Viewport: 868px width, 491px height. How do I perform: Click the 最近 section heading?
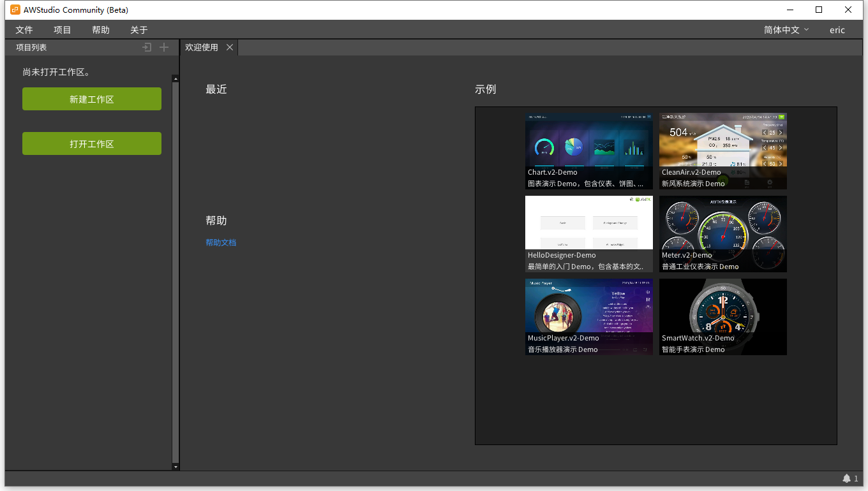click(x=216, y=89)
